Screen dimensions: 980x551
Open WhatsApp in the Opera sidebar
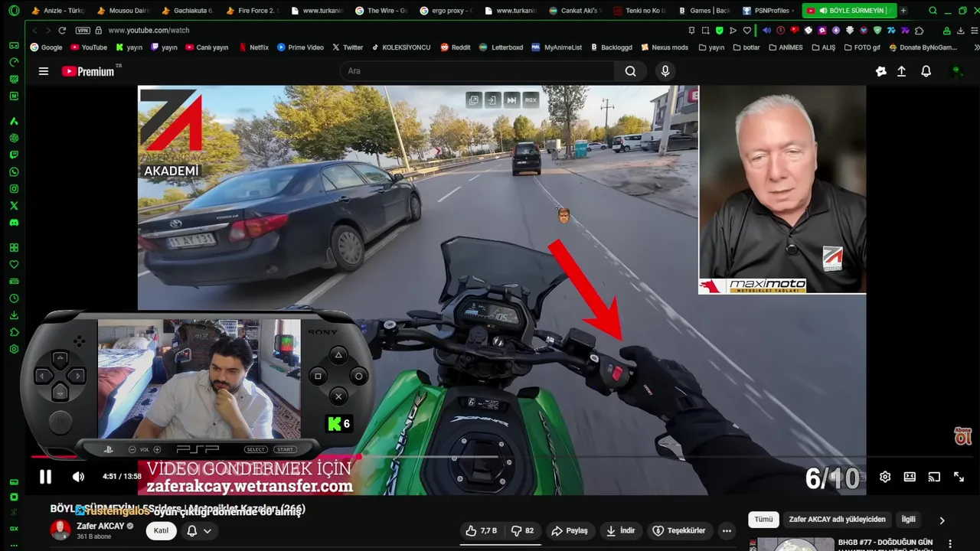14,171
